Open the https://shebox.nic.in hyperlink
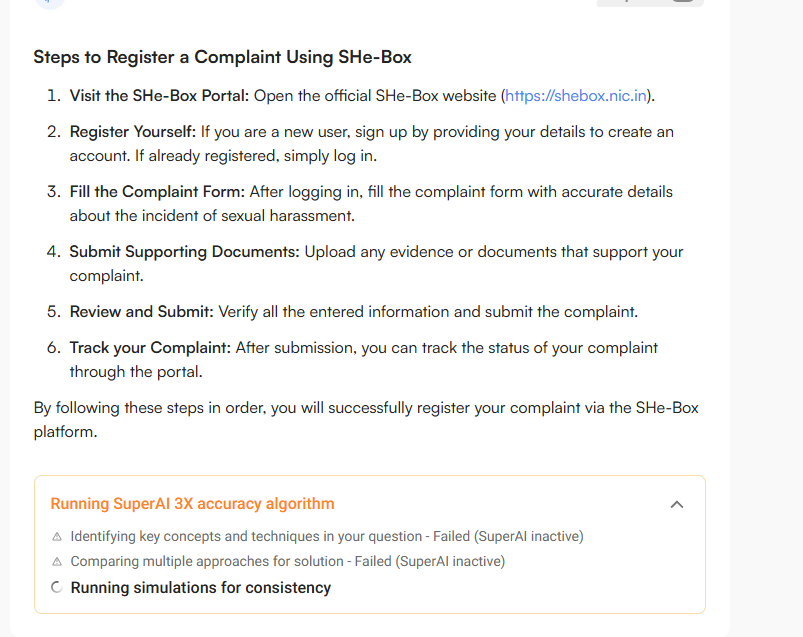 click(x=575, y=95)
